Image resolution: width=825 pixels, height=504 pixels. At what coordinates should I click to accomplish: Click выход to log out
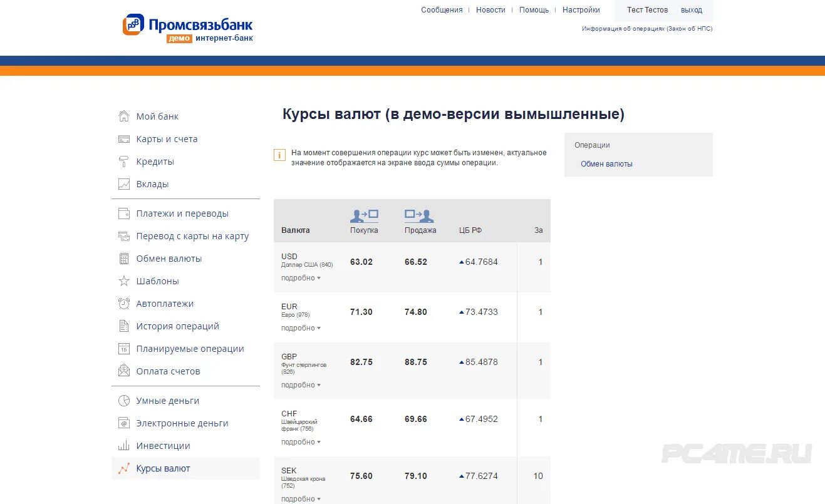tap(692, 10)
